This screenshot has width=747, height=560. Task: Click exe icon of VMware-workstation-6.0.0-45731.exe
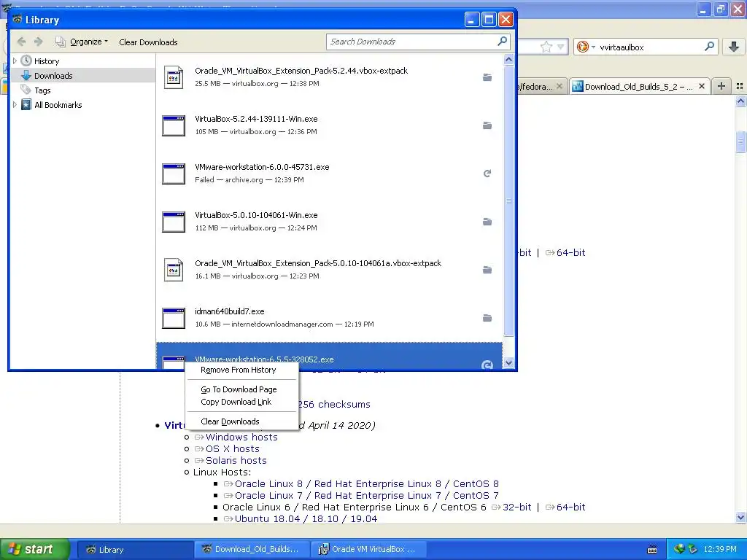pos(174,174)
